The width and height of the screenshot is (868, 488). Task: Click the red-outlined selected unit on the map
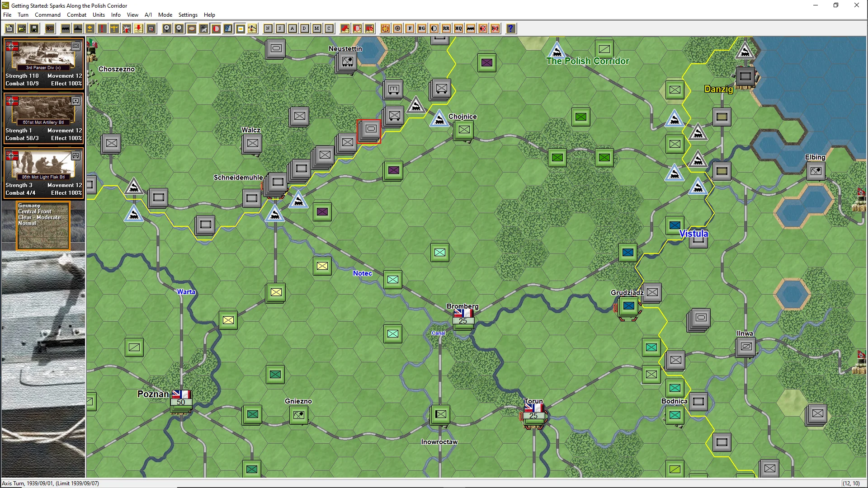(x=369, y=131)
